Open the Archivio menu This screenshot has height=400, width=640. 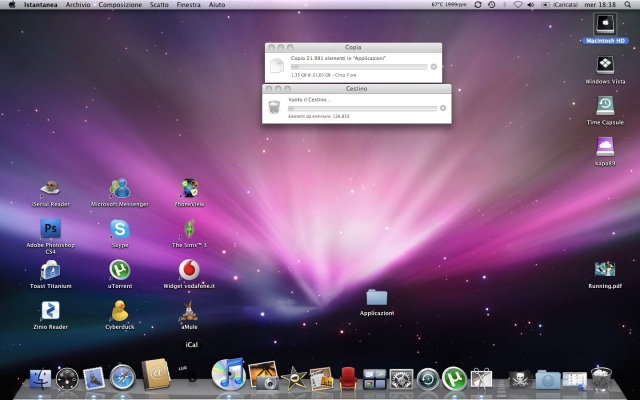pyautogui.click(x=78, y=4)
